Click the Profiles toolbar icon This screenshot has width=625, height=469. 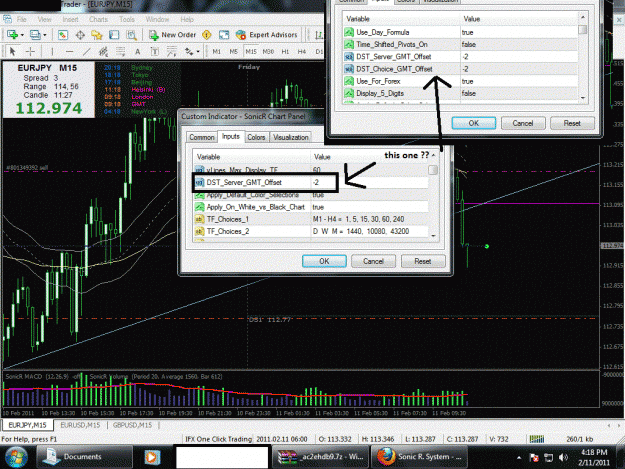coord(35,35)
